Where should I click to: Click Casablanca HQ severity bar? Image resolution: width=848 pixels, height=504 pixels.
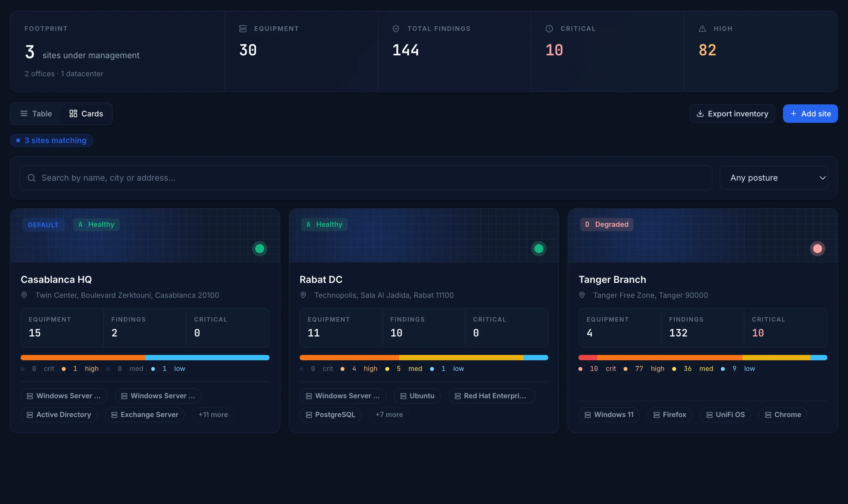(145, 357)
